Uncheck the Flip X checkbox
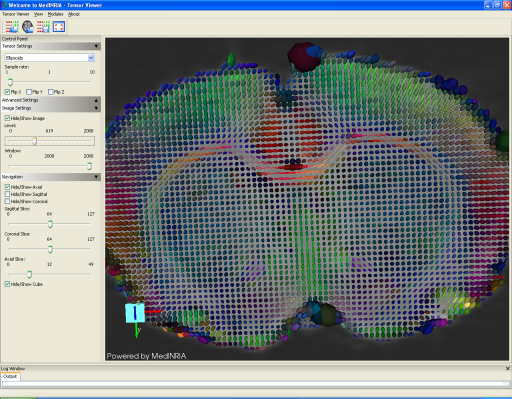The width and height of the screenshot is (512, 399). [x=7, y=92]
